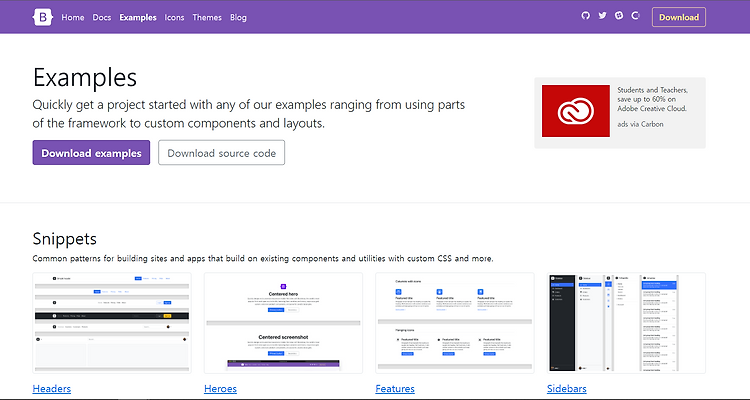The height and width of the screenshot is (400, 750).
Task: Open the Themes nav item
Action: pyautogui.click(x=207, y=17)
